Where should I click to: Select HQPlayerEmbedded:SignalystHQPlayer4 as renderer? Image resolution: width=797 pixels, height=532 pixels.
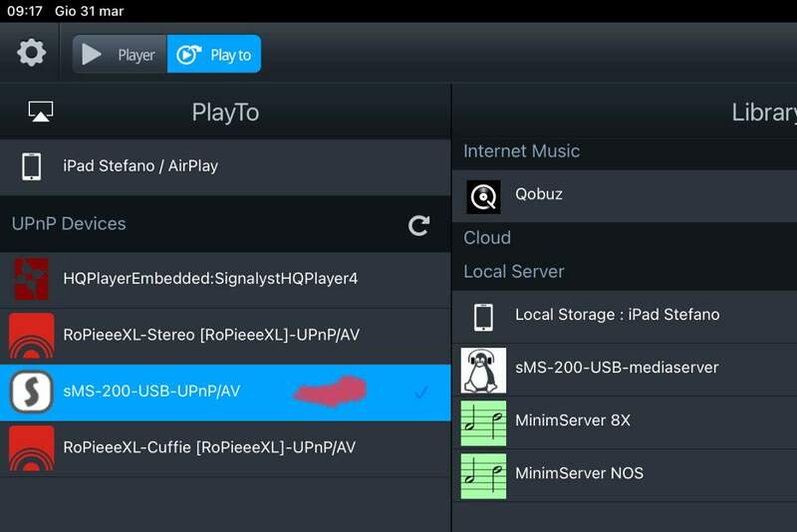click(x=210, y=279)
